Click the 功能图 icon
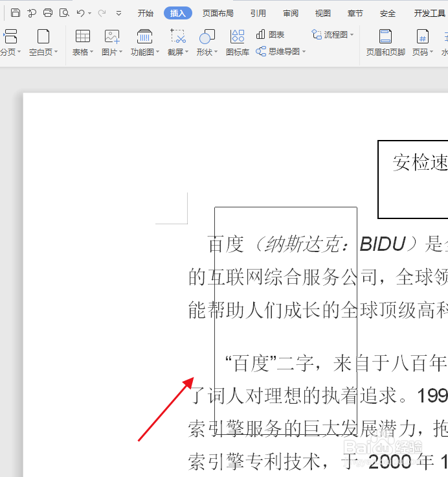This screenshot has width=448, height=477. (144, 36)
